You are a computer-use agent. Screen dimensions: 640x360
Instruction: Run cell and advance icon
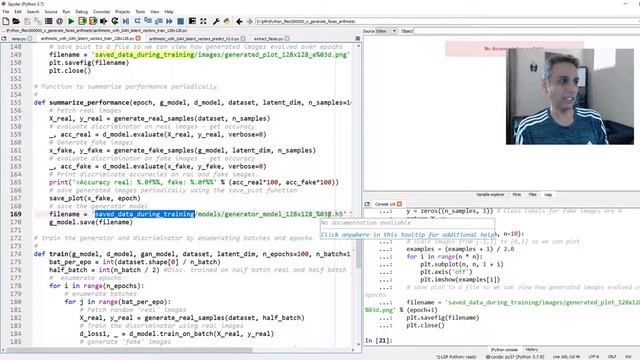(x=93, y=21)
